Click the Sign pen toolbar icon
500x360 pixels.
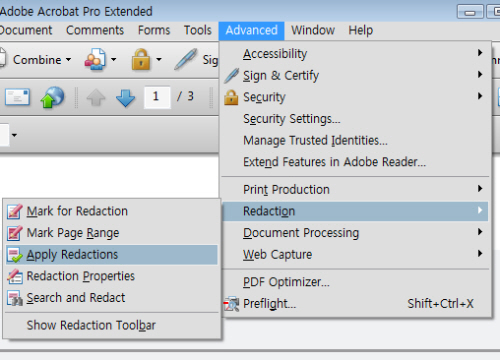186,60
